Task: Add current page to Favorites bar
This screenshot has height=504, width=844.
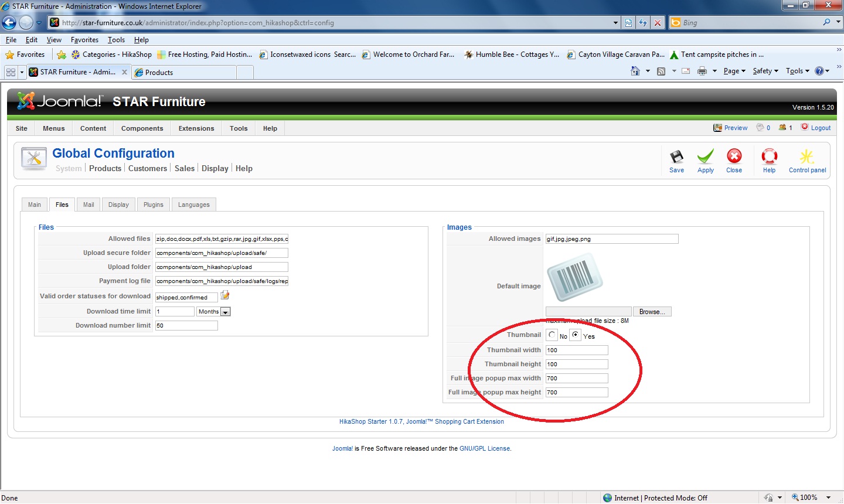Action: 62,55
